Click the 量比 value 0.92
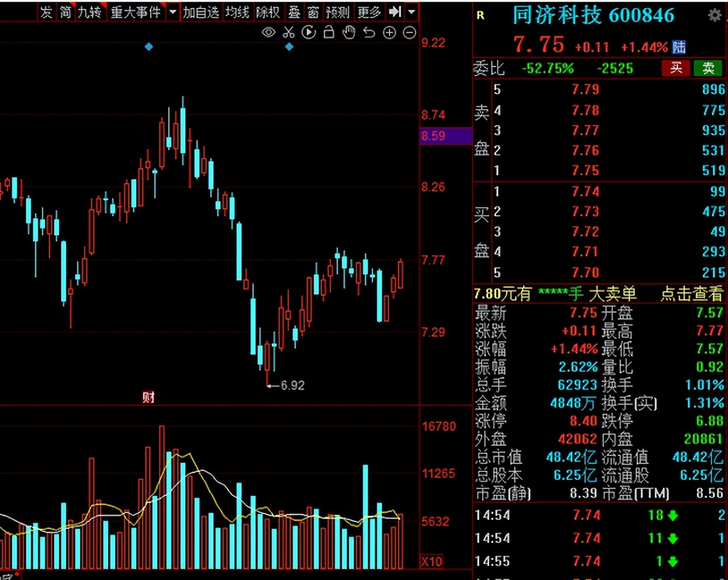The image size is (728, 580). point(710,367)
